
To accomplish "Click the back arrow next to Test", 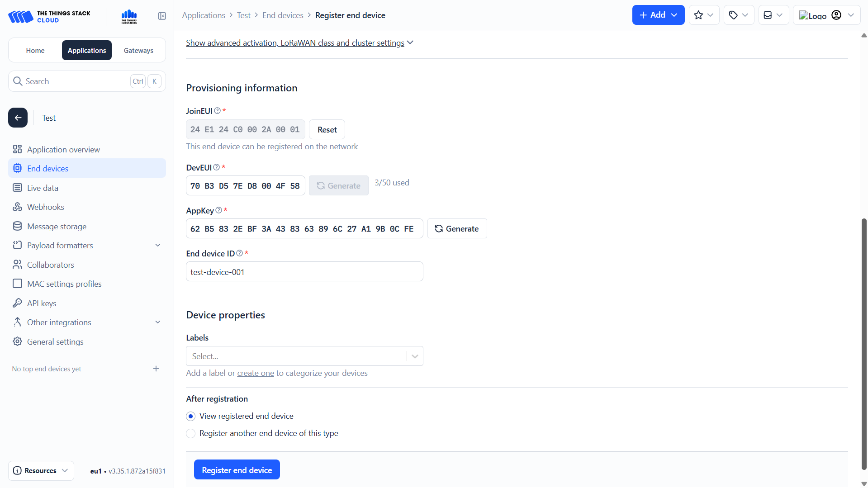I will (x=18, y=118).
